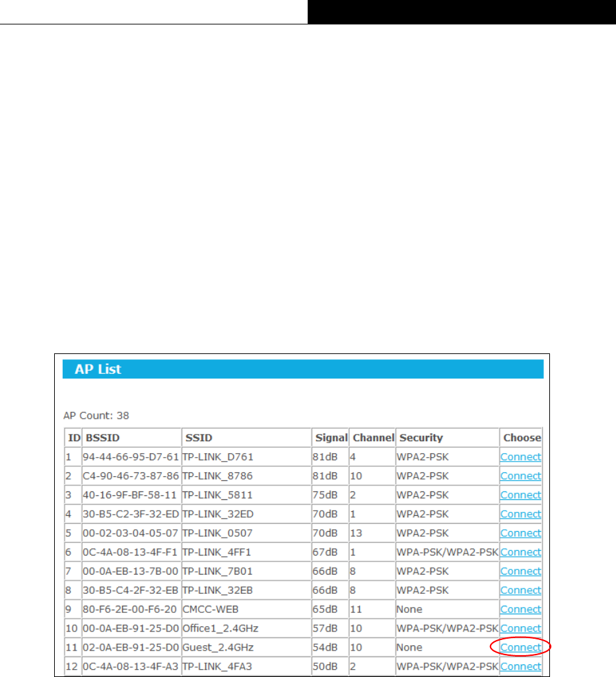Click SSID TP-LINK_8786 cell

tap(246, 476)
